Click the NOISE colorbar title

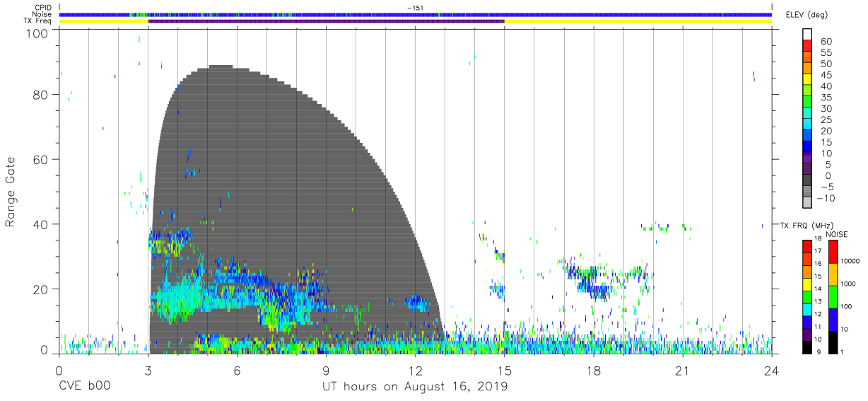click(x=836, y=234)
